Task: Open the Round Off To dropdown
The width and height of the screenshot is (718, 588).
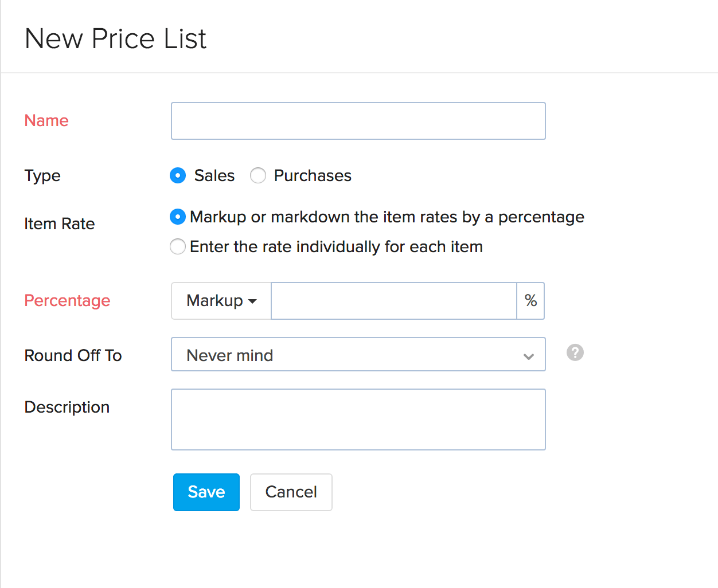Action: coord(358,354)
